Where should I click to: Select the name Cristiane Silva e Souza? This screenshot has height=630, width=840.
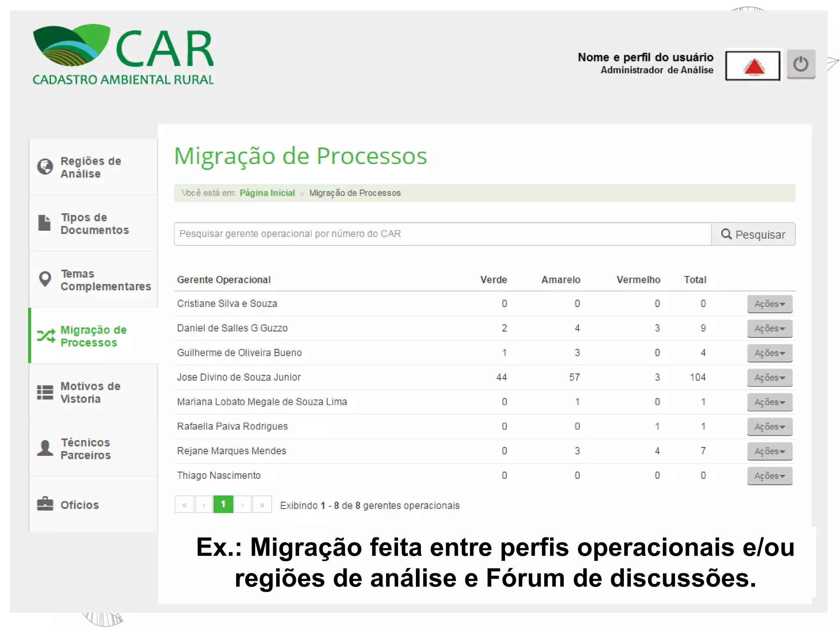pyautogui.click(x=227, y=304)
